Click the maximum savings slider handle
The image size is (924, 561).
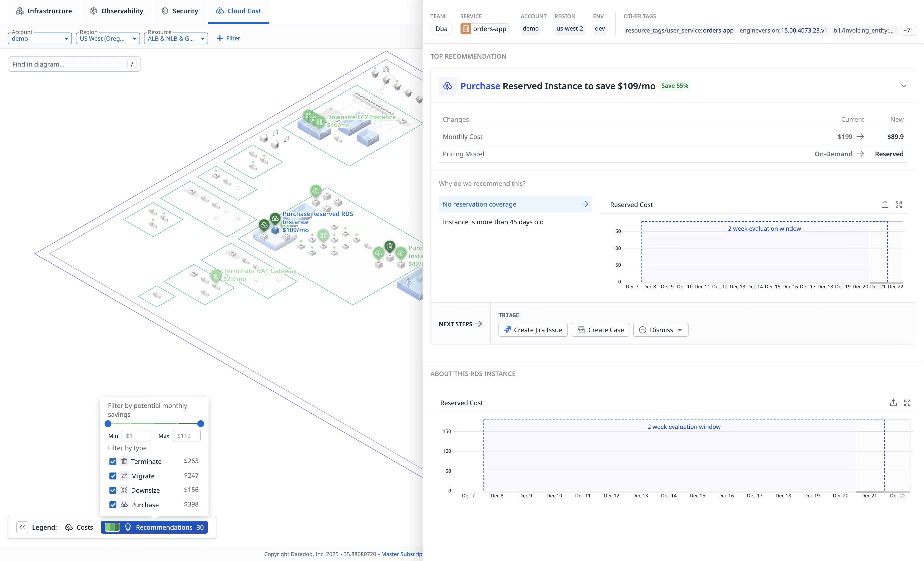(201, 424)
